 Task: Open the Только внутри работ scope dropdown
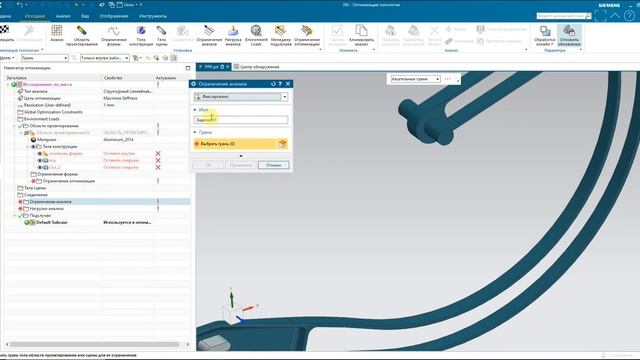(x=104, y=58)
